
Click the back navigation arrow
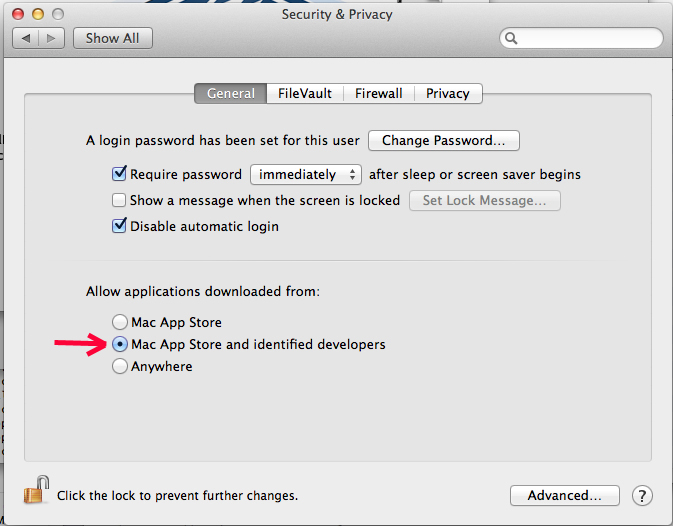coord(26,38)
